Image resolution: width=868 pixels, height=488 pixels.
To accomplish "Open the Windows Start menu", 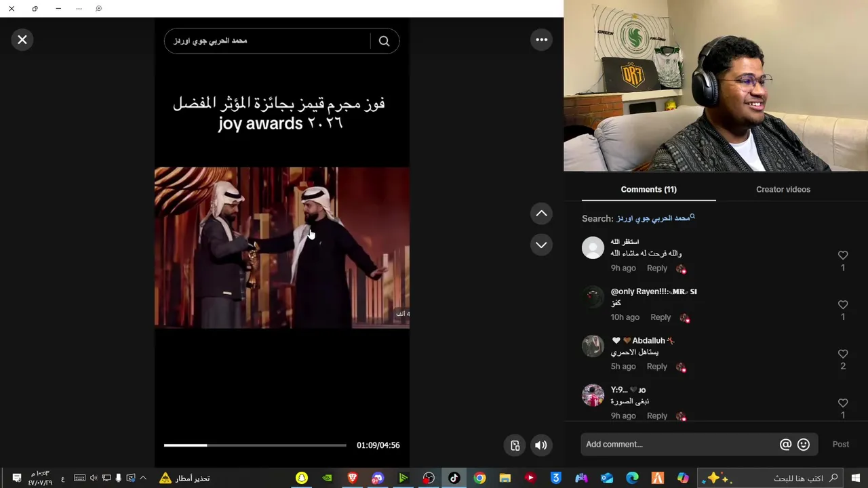I will [x=856, y=479].
